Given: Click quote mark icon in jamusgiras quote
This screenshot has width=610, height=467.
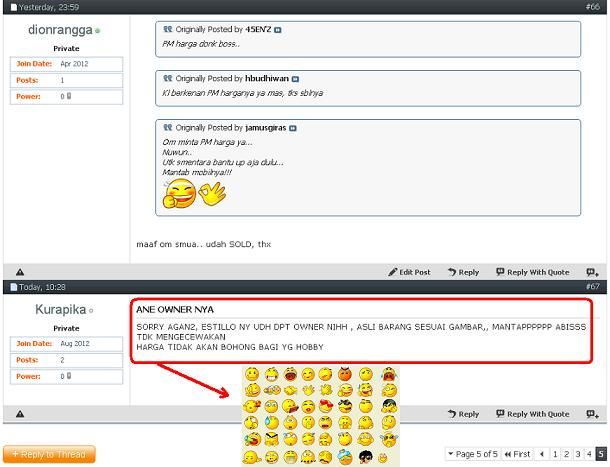Looking at the screenshot, I should (x=168, y=127).
